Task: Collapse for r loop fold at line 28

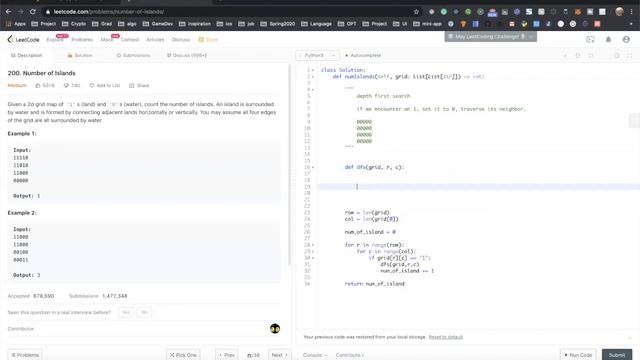Action: coord(313,245)
